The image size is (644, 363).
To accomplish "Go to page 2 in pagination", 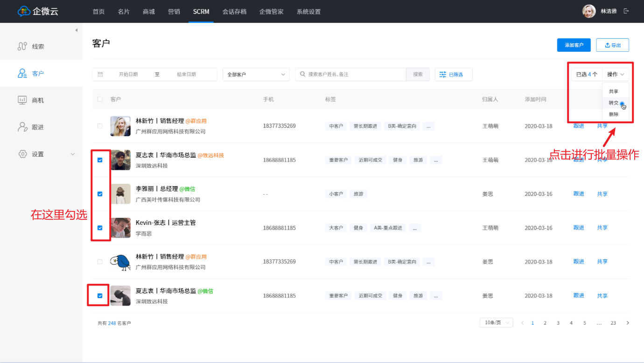I will 545,323.
